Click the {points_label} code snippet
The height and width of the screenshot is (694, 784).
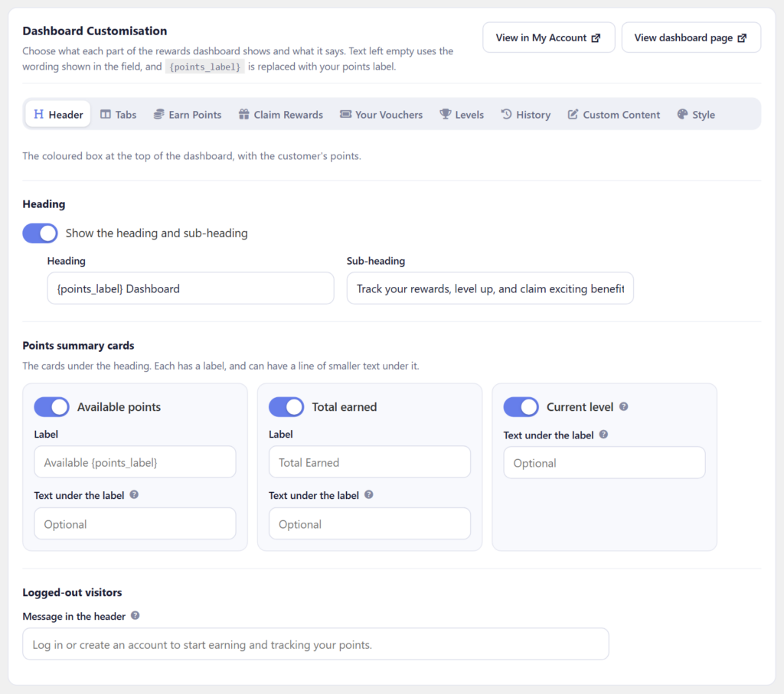pos(205,67)
